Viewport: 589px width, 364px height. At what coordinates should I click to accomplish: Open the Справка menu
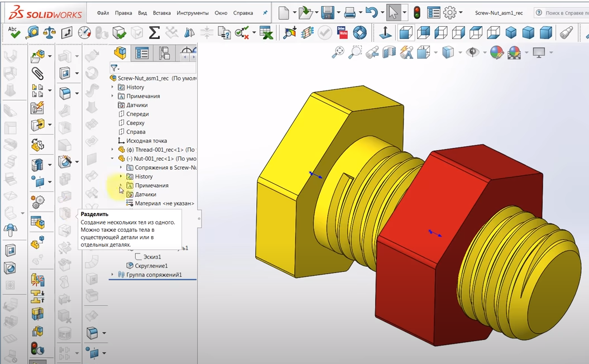[243, 13]
